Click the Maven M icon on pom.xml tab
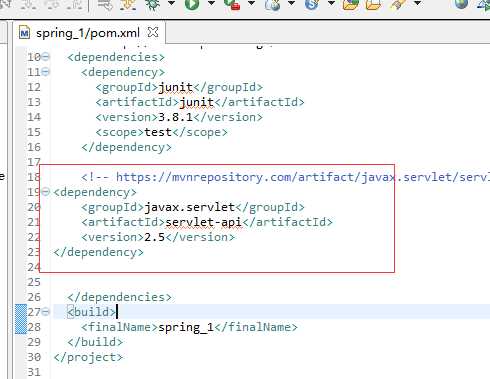The height and width of the screenshot is (379, 490). pos(24,33)
